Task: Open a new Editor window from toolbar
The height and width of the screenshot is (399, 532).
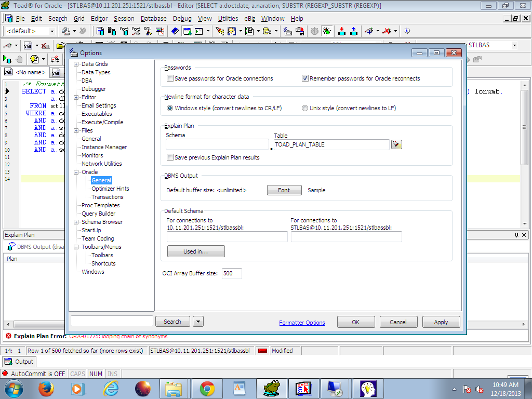Action: (x=100, y=31)
